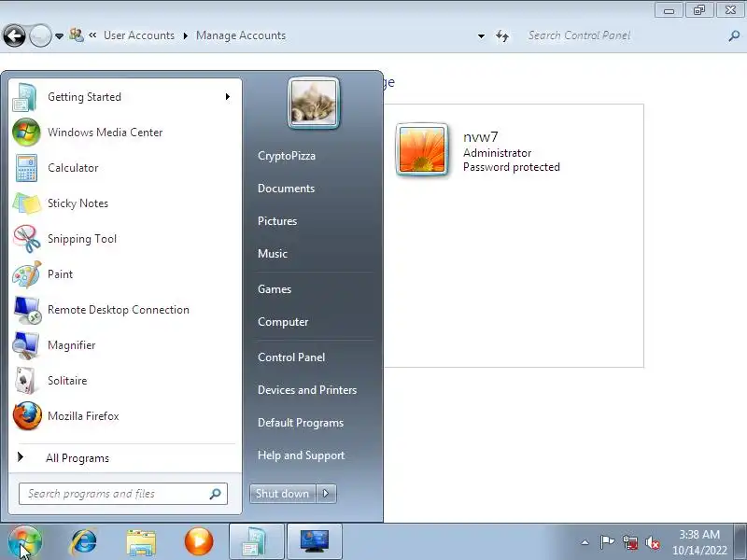747x560 pixels.
Task: Click the Manage Accounts breadcrumb
Action: click(x=241, y=35)
